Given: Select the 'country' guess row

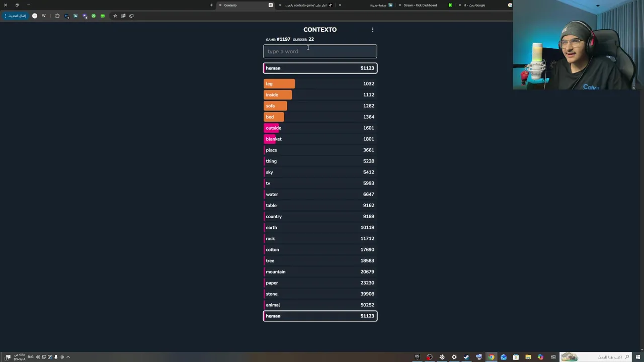Looking at the screenshot, I should pos(320,216).
